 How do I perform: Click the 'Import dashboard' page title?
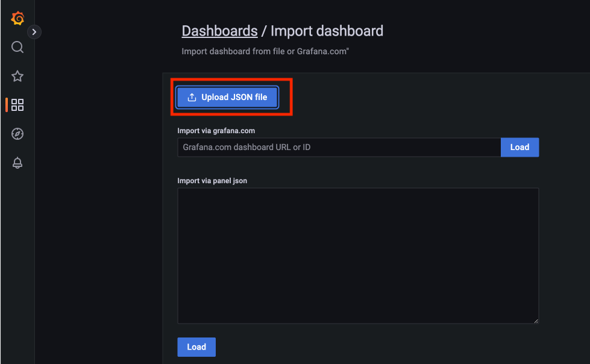click(x=327, y=31)
